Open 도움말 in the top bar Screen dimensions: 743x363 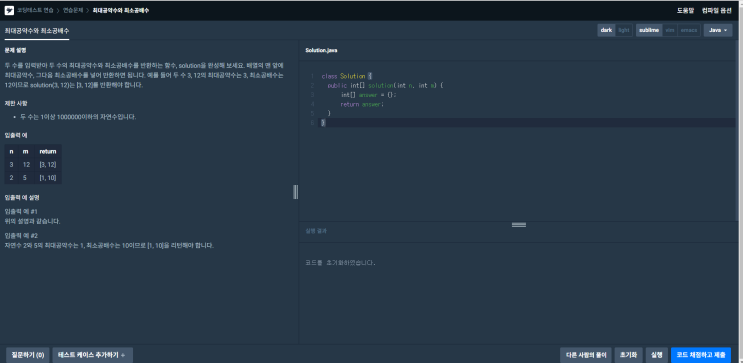[685, 10]
